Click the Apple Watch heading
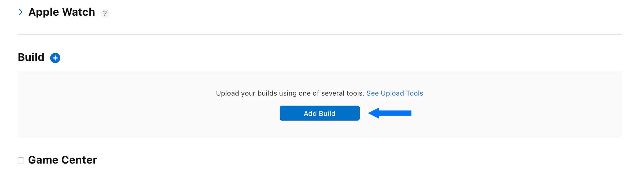Image resolution: width=644 pixels, height=188 pixels. (62, 12)
